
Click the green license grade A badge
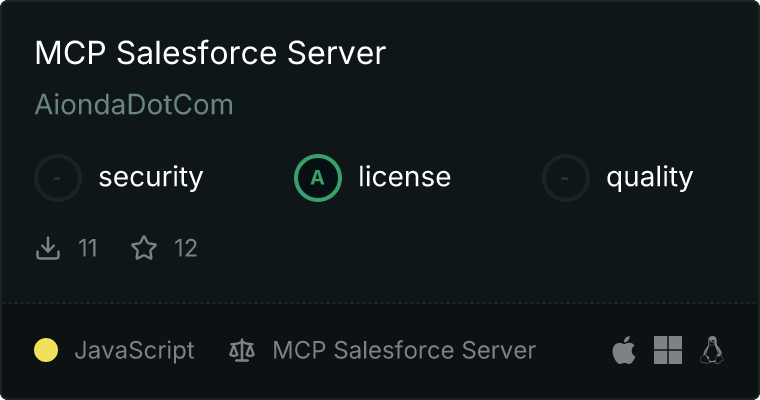[x=318, y=178]
